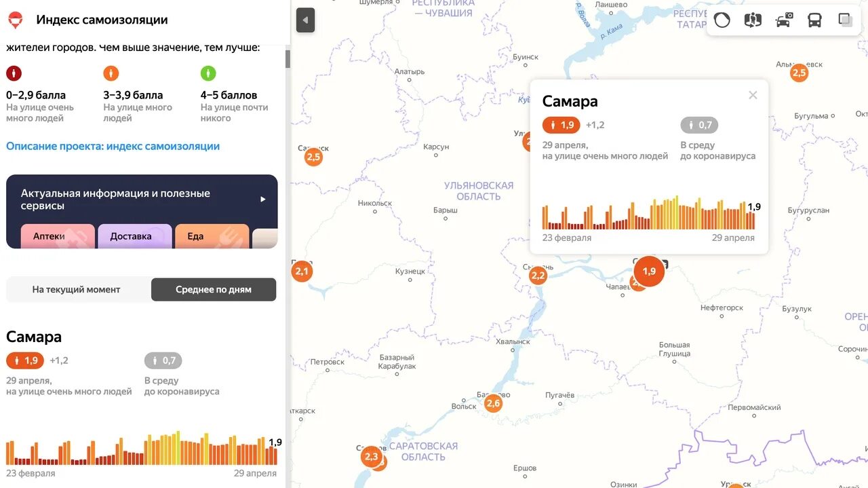Image resolution: width=868 pixels, height=488 pixels.
Task: Click the 2,6 marker at Балаково
Action: click(493, 404)
